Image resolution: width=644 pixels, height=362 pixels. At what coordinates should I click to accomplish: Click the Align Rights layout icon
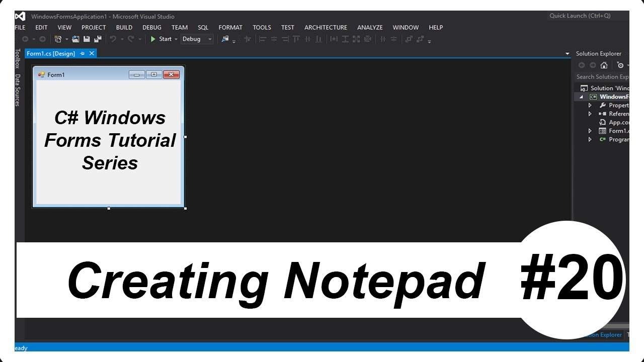pyautogui.click(x=285, y=39)
